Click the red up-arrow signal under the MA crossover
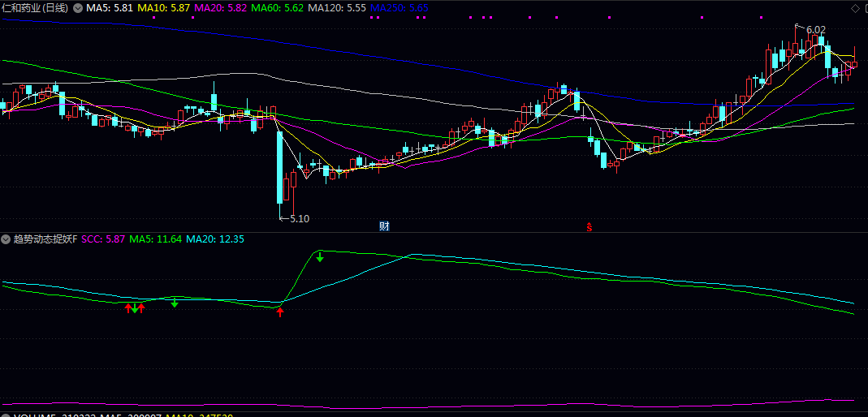This screenshot has height=417, width=868. 280,312
